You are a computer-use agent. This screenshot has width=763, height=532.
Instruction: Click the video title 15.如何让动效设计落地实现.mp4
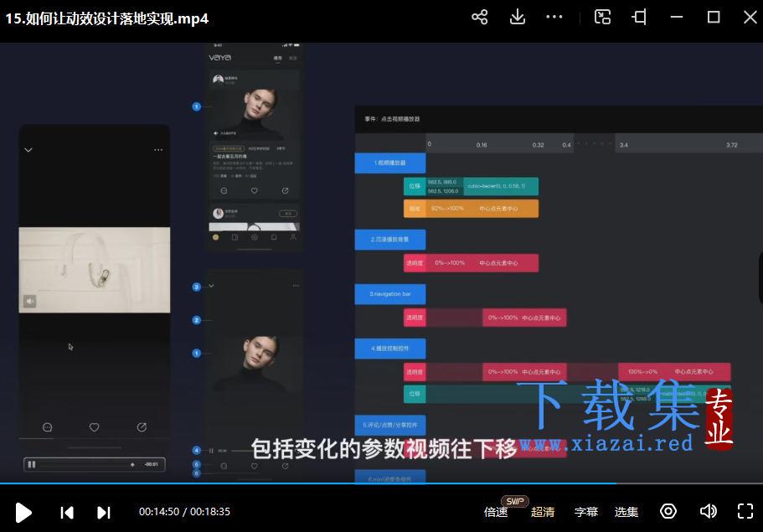click(x=107, y=18)
